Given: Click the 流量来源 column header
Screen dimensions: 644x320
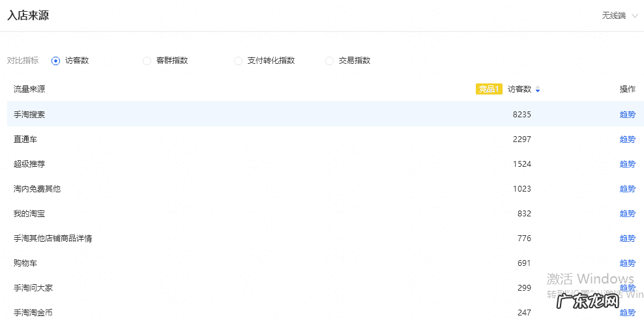Looking at the screenshot, I should click(29, 89).
